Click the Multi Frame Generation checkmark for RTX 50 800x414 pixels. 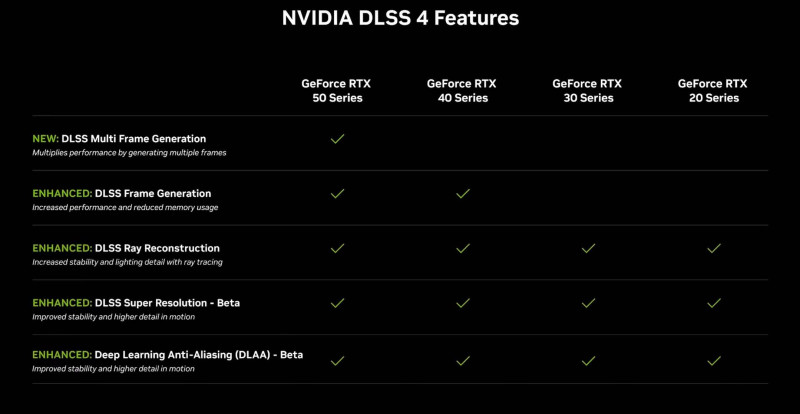click(337, 139)
